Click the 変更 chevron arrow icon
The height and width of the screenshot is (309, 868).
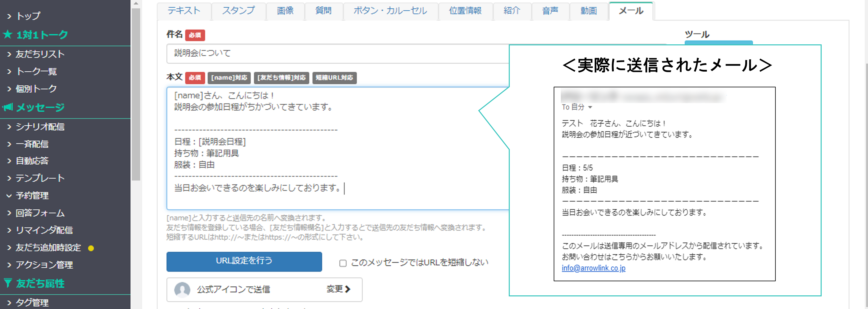pyautogui.click(x=348, y=289)
